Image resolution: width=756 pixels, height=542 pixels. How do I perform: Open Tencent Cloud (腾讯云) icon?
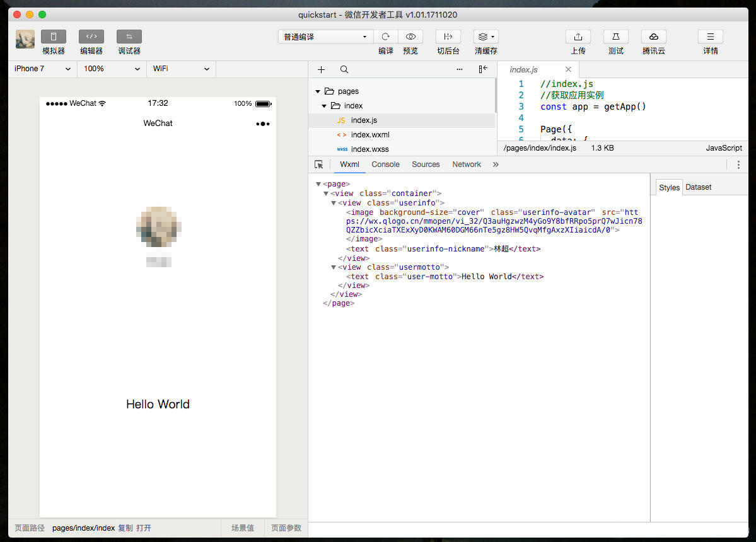point(654,37)
